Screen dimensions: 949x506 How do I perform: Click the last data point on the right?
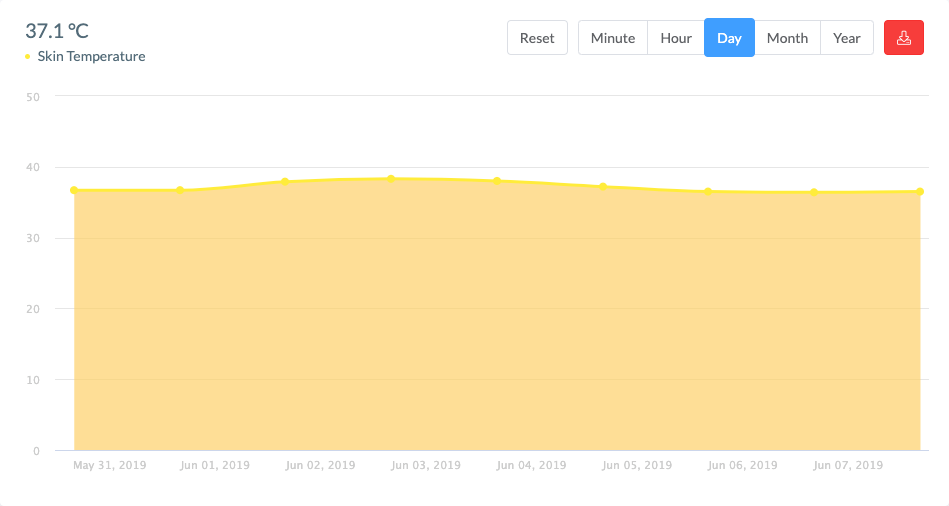pos(920,191)
